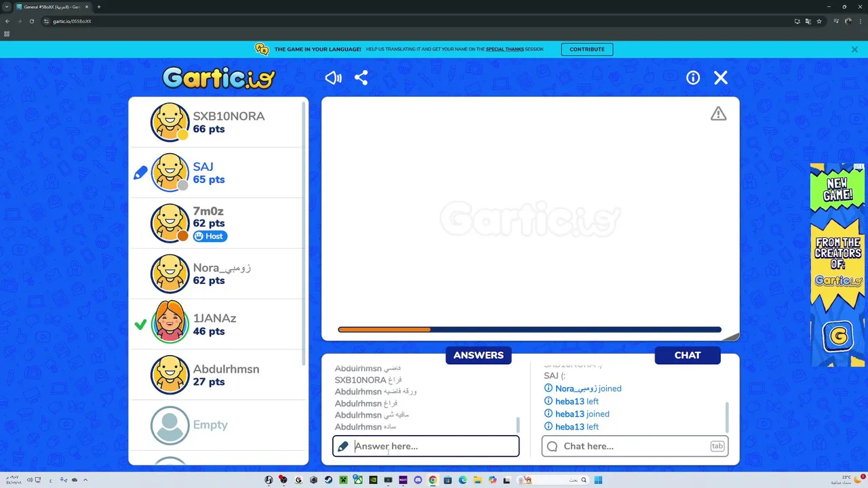Click the share room icon
The height and width of the screenshot is (488, 868).
coord(361,78)
